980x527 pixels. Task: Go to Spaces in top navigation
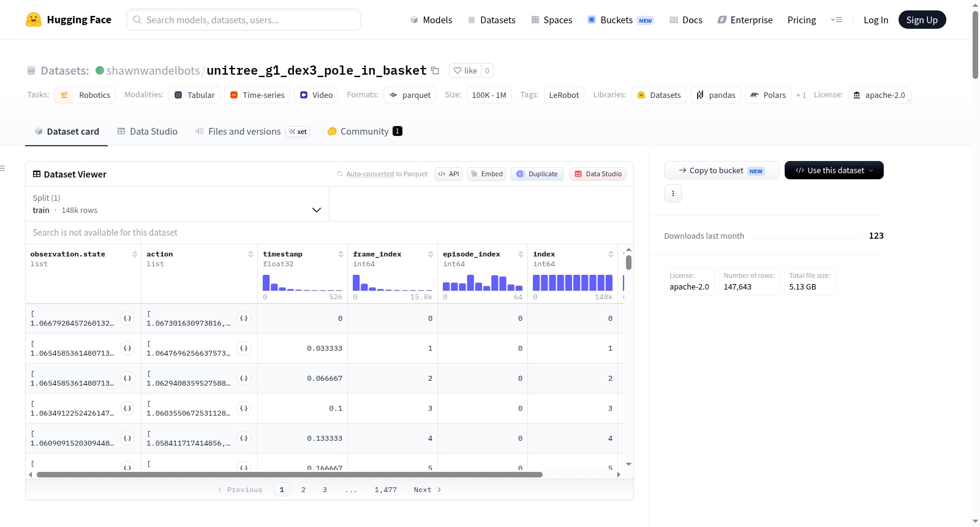click(x=551, y=20)
